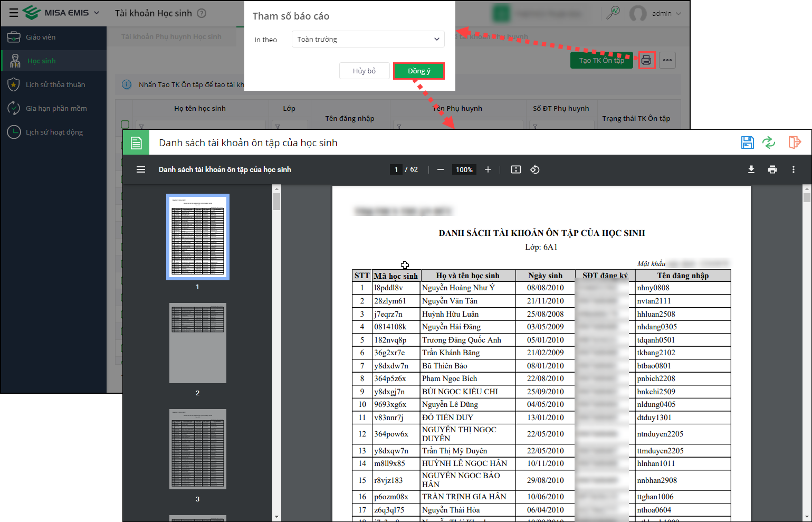Image resolution: width=812 pixels, height=522 pixels.
Task: Click the admin user avatar
Action: click(638, 13)
